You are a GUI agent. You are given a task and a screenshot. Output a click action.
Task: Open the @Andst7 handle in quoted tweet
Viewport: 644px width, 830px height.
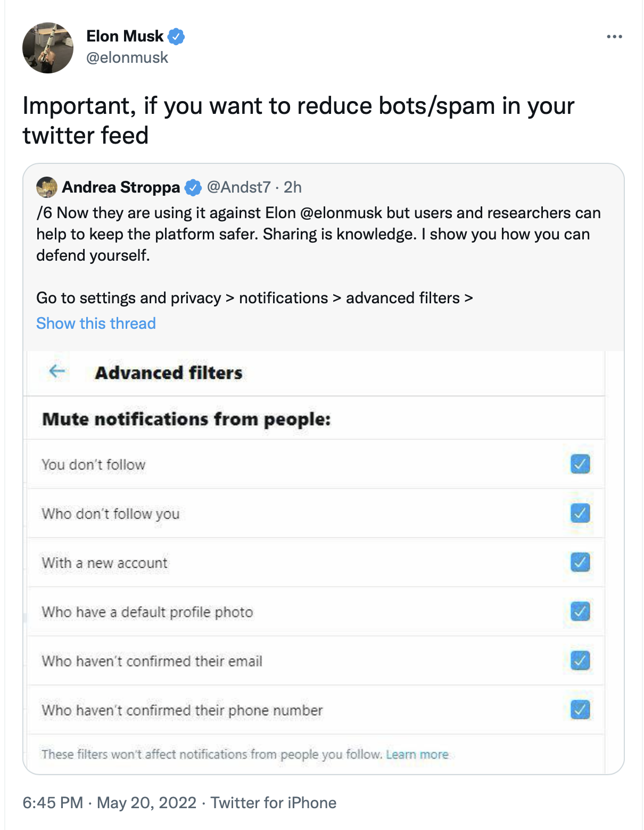pos(238,187)
